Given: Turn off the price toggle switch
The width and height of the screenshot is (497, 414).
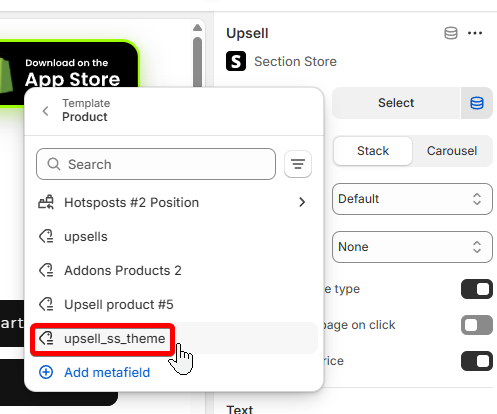Looking at the screenshot, I should tap(477, 361).
